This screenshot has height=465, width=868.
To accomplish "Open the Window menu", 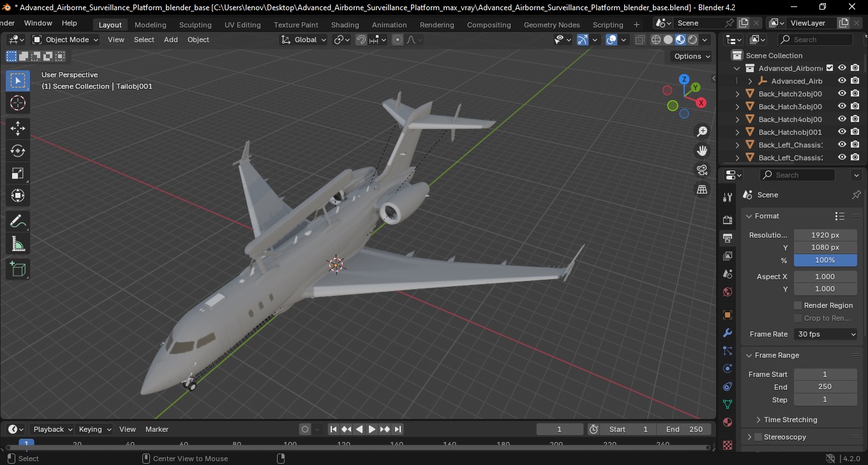I will (38, 23).
